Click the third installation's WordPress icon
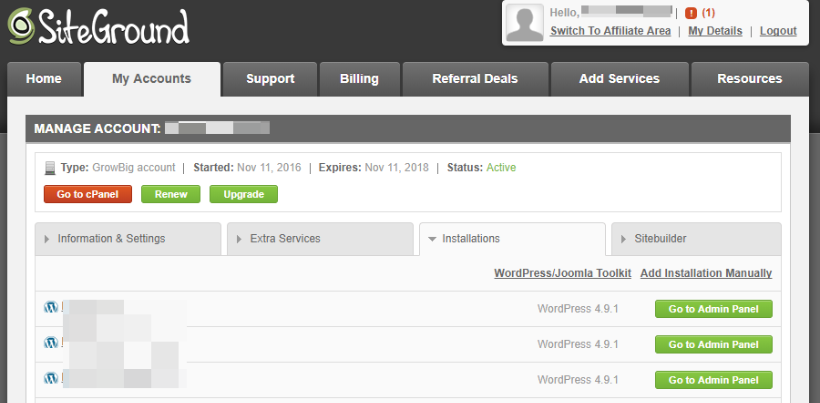 (x=51, y=378)
